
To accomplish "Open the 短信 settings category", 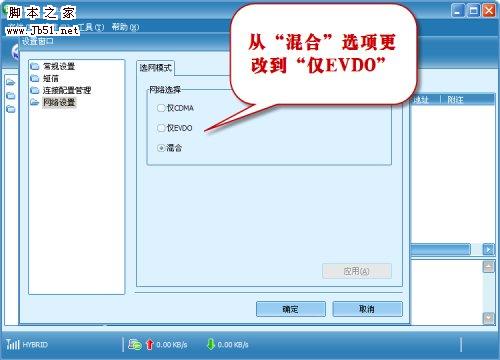I will pyautogui.click(x=51, y=78).
